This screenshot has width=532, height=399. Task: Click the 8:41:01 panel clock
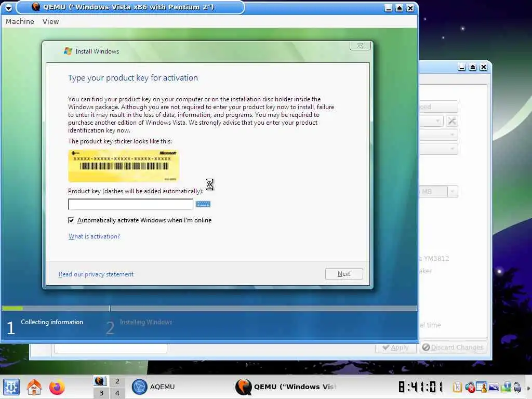421,387
